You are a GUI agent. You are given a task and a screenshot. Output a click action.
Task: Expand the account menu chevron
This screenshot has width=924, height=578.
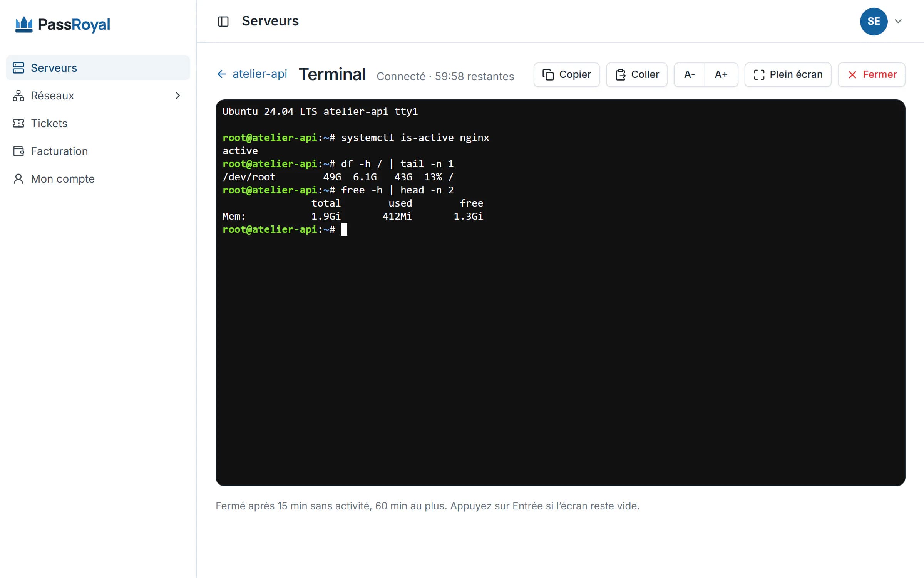[x=898, y=22]
